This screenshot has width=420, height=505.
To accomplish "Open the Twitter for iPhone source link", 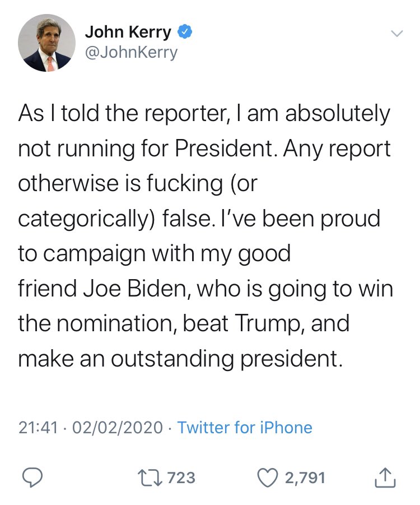I will pyautogui.click(x=245, y=428).
